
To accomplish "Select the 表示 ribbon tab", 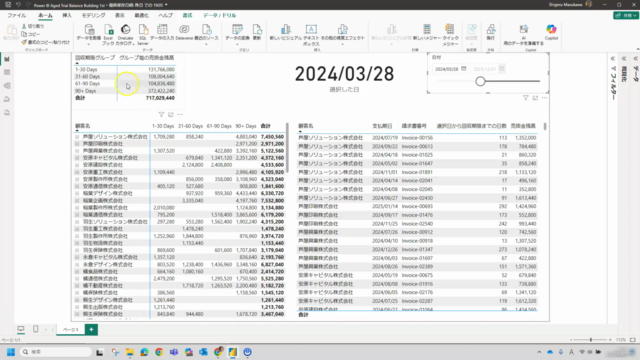I will [120, 16].
